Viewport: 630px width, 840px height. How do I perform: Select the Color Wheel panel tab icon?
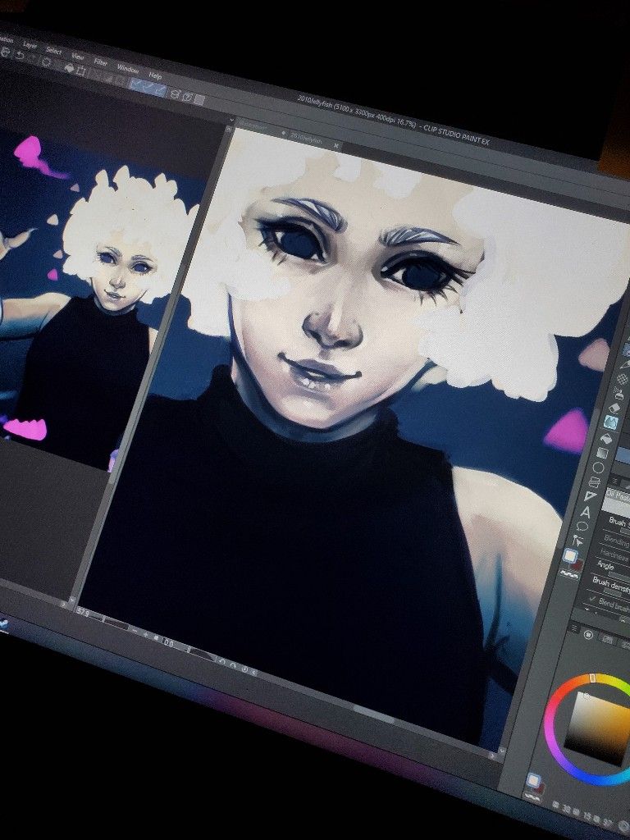coord(588,635)
